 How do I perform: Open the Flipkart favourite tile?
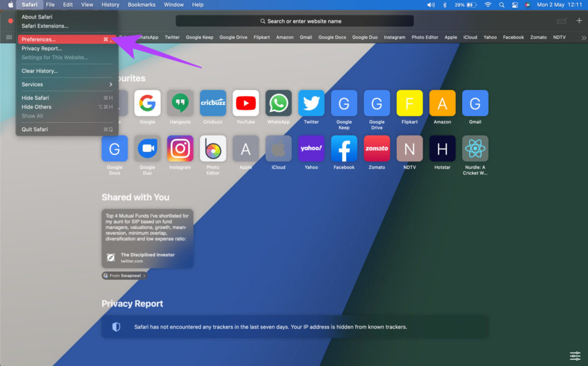pos(409,103)
